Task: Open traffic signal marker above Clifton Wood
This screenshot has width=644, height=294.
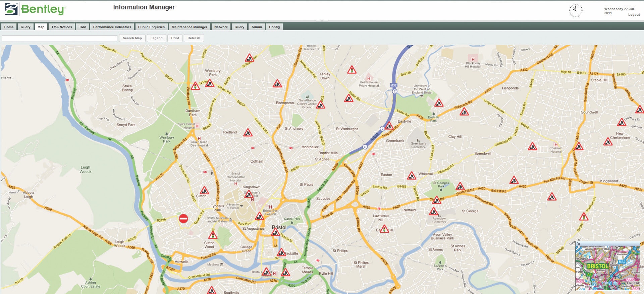Action: 213,234
